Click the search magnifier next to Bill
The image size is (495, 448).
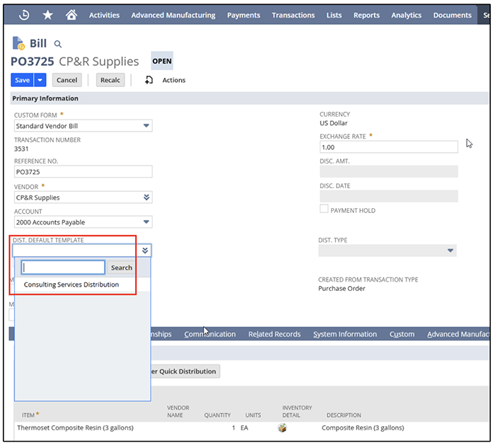pyautogui.click(x=58, y=45)
